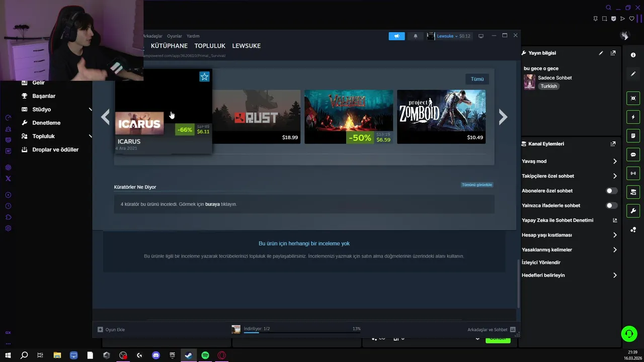
Task: Open Steam Big Picture mode icon
Action: 481,36
